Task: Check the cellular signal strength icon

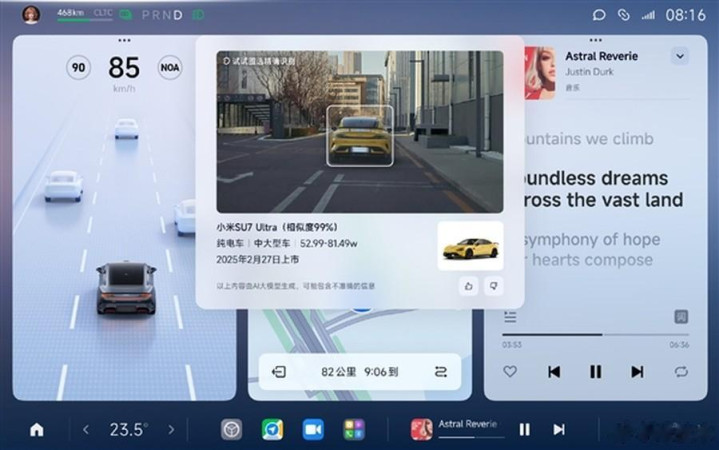Action: [x=648, y=16]
